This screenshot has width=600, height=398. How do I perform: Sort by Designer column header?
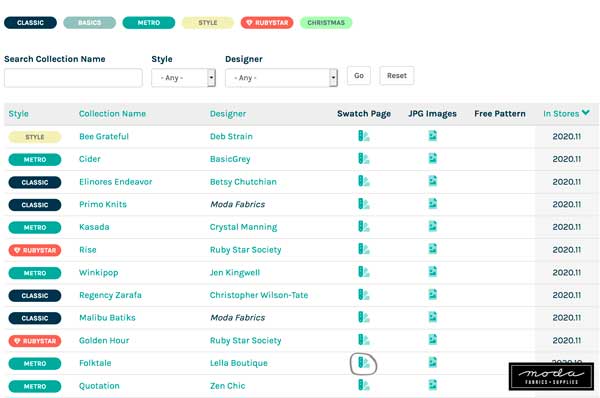(x=228, y=114)
